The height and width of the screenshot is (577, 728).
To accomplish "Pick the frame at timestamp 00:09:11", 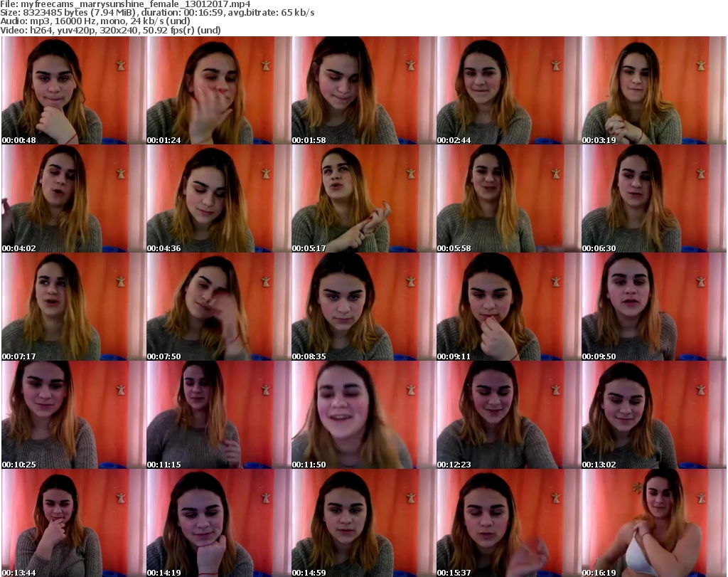I will coord(509,307).
